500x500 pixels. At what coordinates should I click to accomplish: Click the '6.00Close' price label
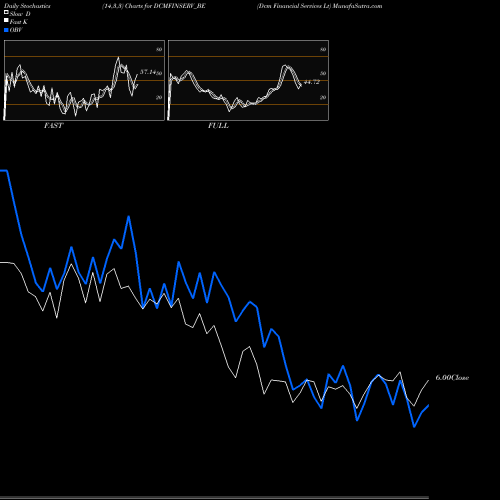452,378
